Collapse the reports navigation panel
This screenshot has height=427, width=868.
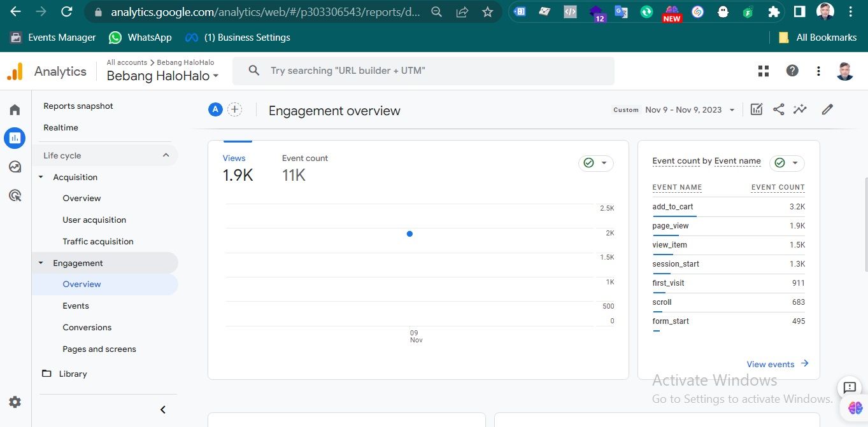click(162, 410)
